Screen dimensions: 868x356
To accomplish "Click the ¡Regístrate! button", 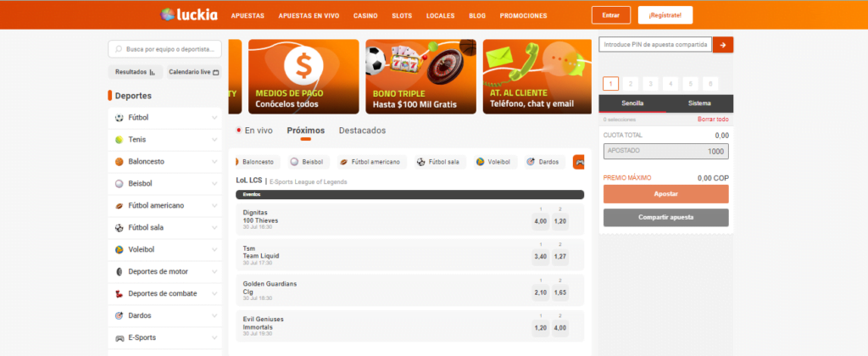I will coord(665,15).
